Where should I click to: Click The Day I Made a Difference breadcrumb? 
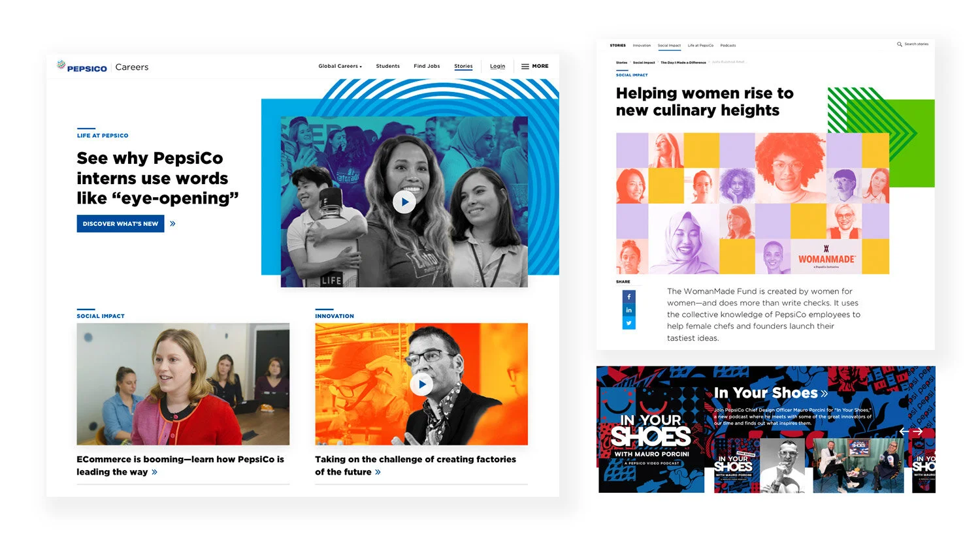click(x=683, y=63)
